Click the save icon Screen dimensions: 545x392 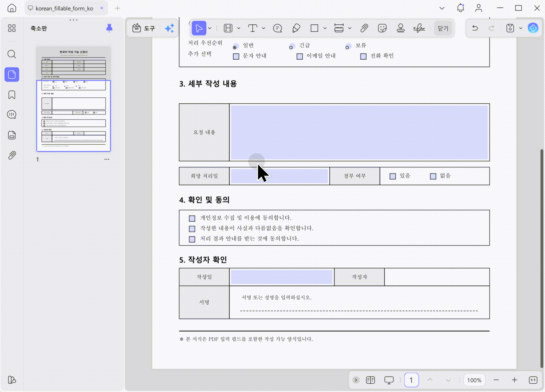(510, 28)
